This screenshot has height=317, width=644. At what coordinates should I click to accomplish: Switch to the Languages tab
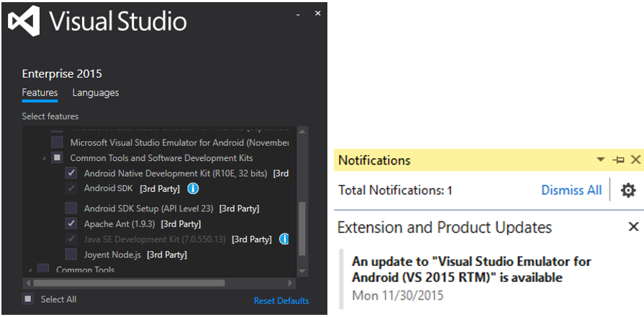click(96, 93)
